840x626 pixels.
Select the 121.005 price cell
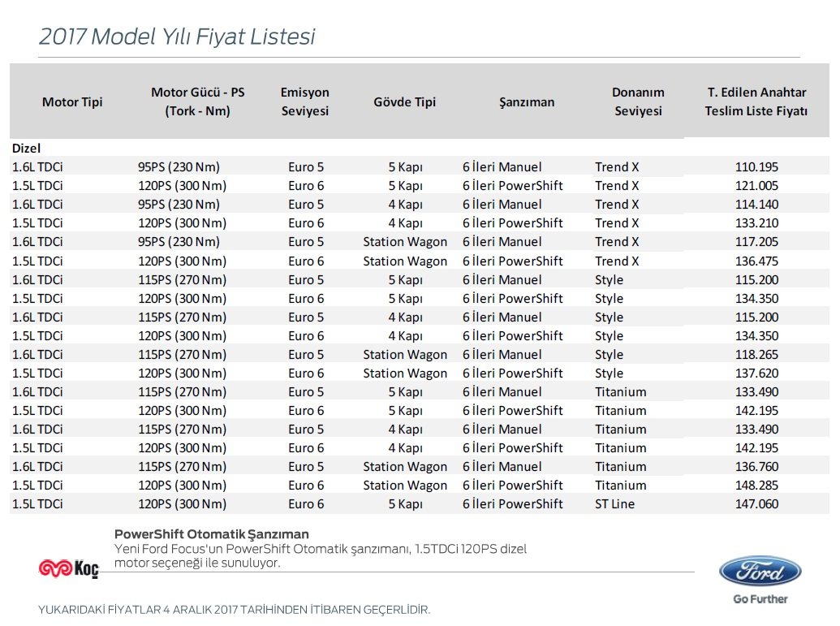click(x=756, y=185)
